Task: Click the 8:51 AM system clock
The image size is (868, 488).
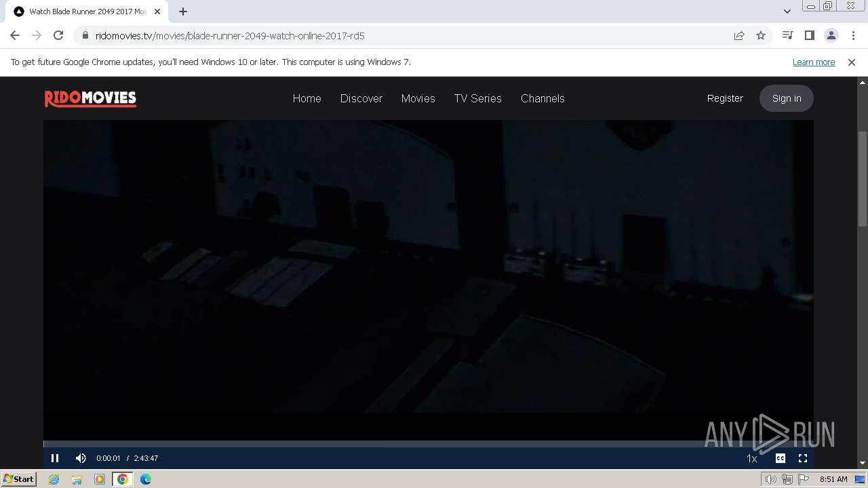Action: [833, 479]
